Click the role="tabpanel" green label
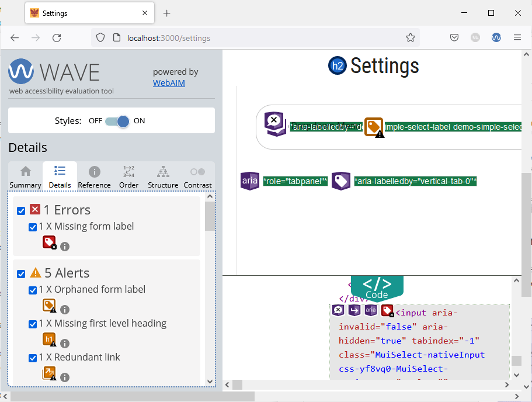This screenshot has height=402, width=532. click(x=295, y=181)
